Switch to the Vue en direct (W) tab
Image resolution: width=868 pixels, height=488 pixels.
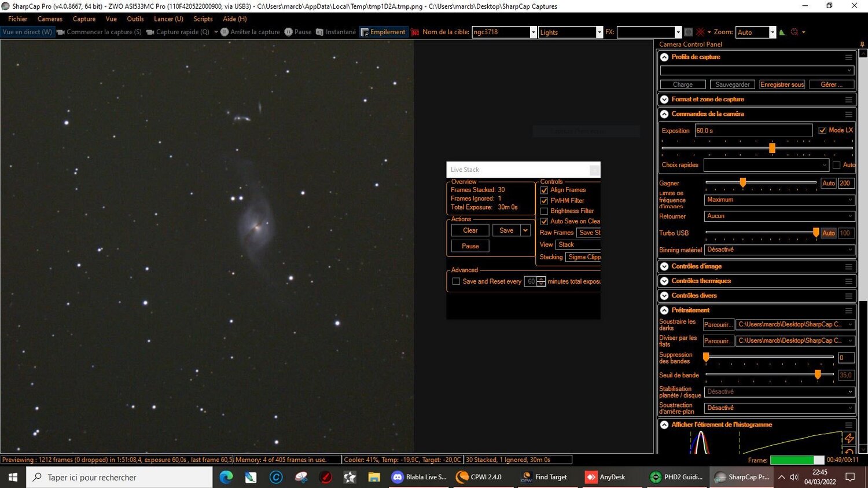[27, 32]
